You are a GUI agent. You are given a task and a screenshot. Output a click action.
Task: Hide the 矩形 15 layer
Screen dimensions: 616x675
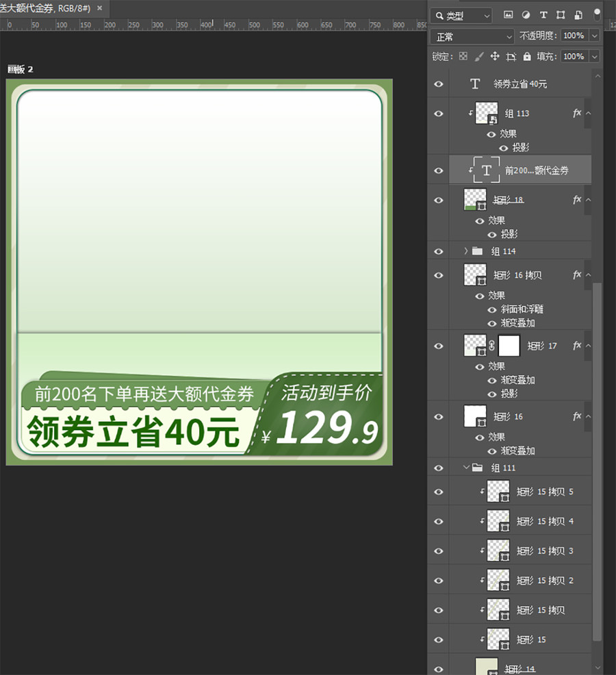[439, 639]
